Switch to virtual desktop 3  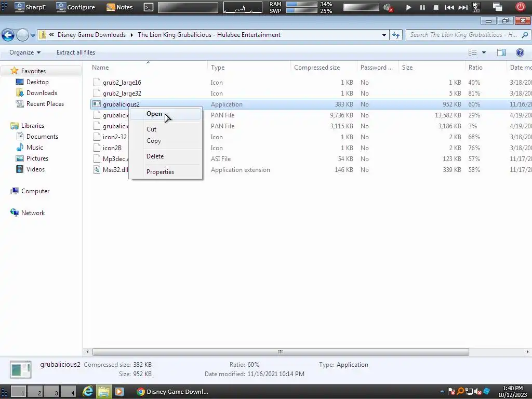pos(51,392)
